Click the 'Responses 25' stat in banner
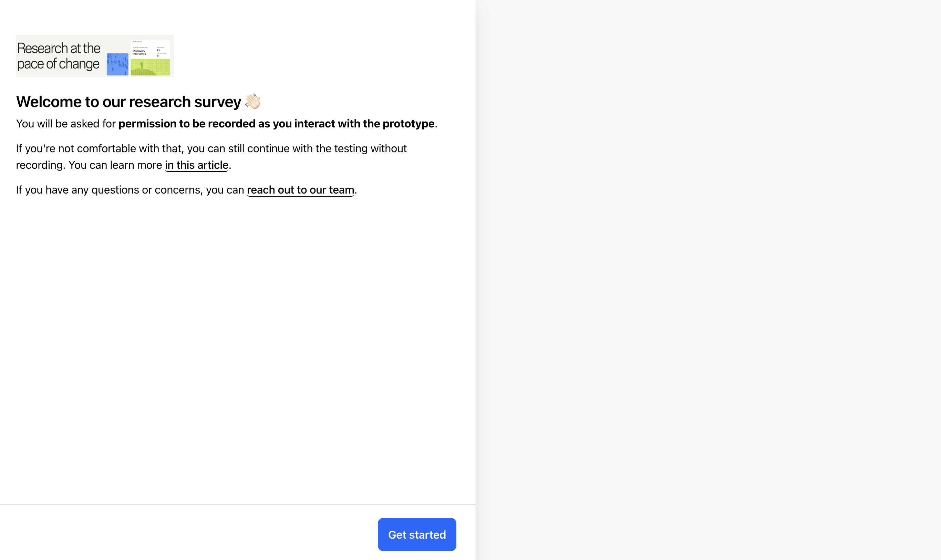The image size is (941, 560). coord(159,49)
